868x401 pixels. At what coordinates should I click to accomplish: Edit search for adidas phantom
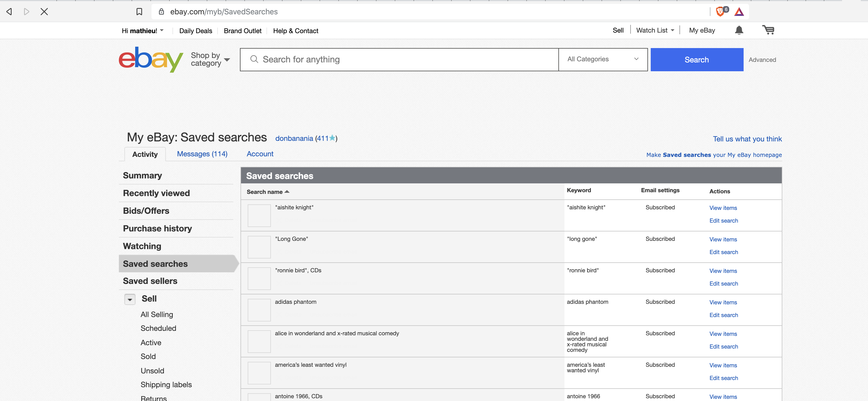[723, 315]
